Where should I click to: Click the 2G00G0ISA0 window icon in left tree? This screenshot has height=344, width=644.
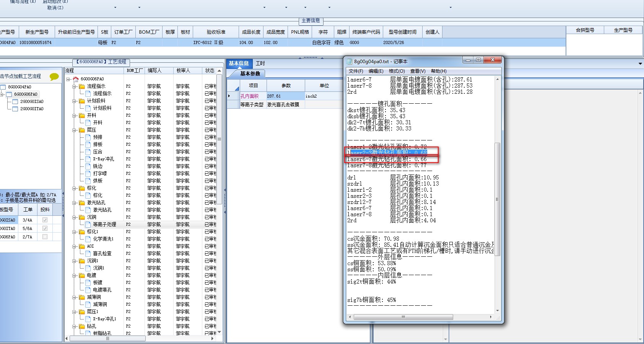tap(15, 102)
